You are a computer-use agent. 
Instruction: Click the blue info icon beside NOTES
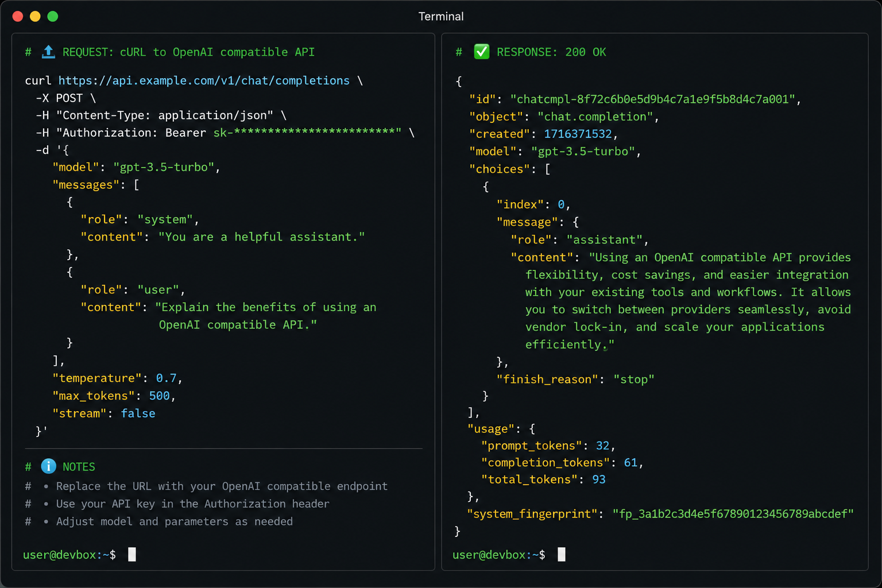pyautogui.click(x=48, y=466)
